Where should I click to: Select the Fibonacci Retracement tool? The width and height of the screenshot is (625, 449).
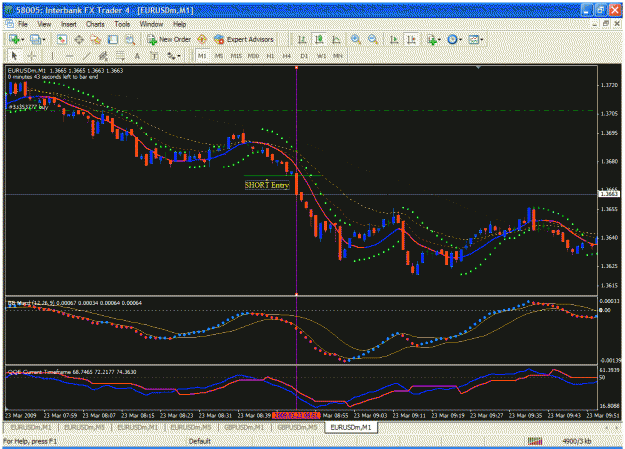tap(120, 56)
